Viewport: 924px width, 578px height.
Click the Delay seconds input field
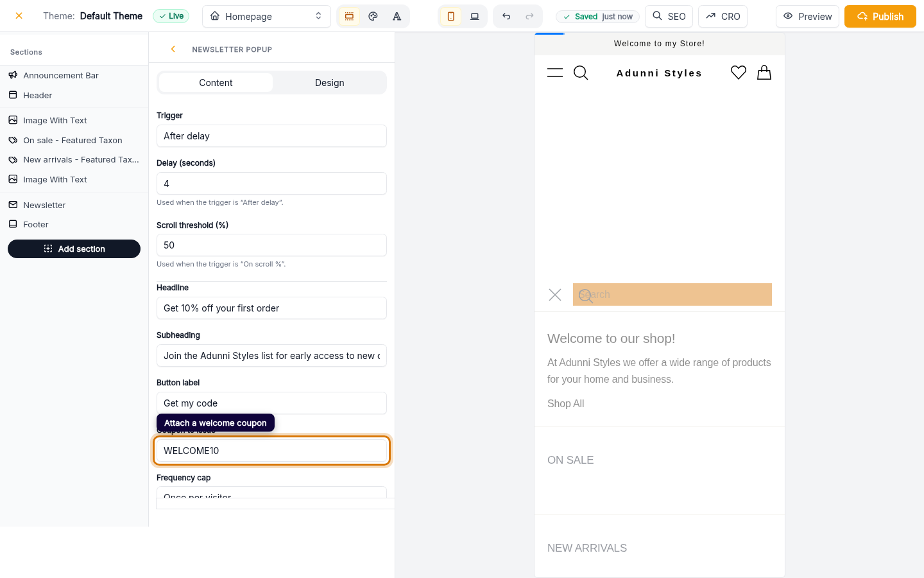[x=271, y=184]
